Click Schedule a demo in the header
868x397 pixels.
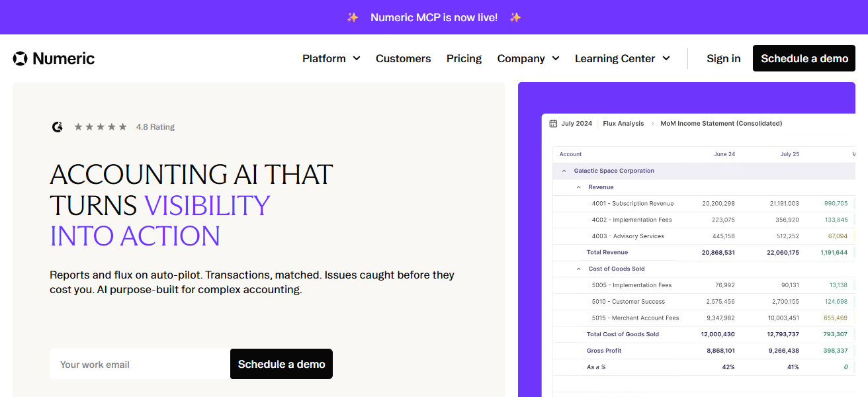804,58
